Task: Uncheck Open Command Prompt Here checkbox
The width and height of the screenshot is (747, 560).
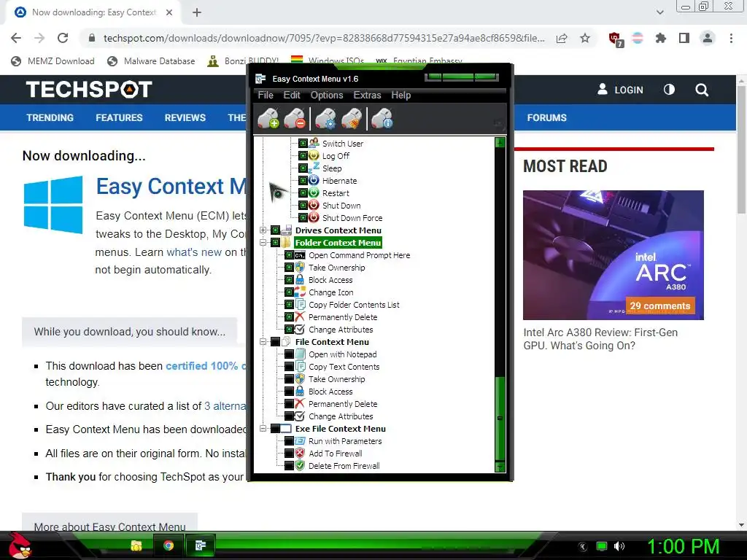Action: 289,254
